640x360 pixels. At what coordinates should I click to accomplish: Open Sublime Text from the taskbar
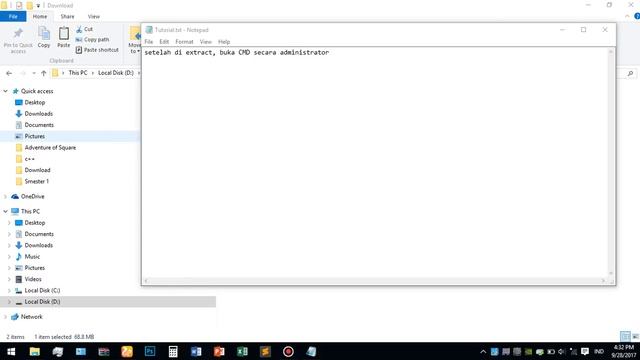pyautogui.click(x=265, y=351)
